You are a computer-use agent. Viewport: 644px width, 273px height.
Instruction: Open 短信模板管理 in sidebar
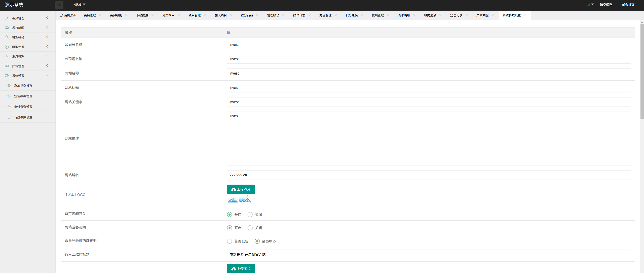click(x=23, y=96)
